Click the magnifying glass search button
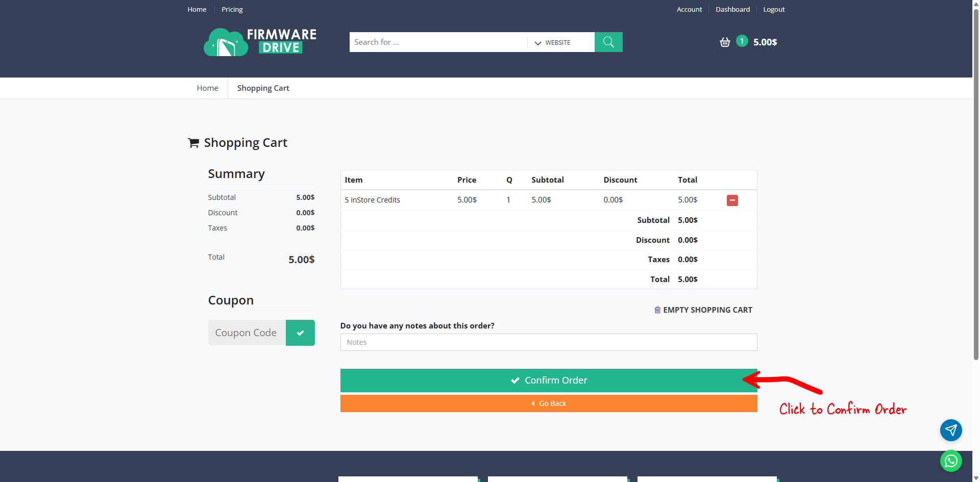This screenshot has width=980, height=482. [608, 42]
